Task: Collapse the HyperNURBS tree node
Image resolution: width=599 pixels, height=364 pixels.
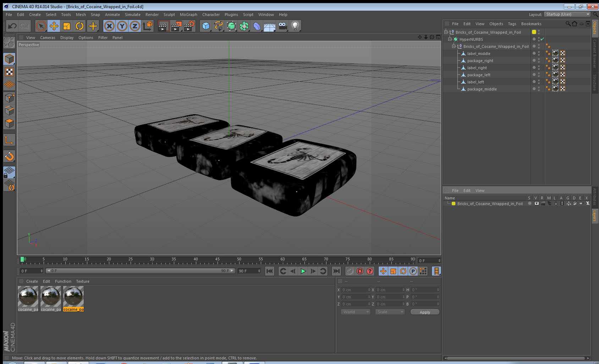Action: tap(450, 39)
